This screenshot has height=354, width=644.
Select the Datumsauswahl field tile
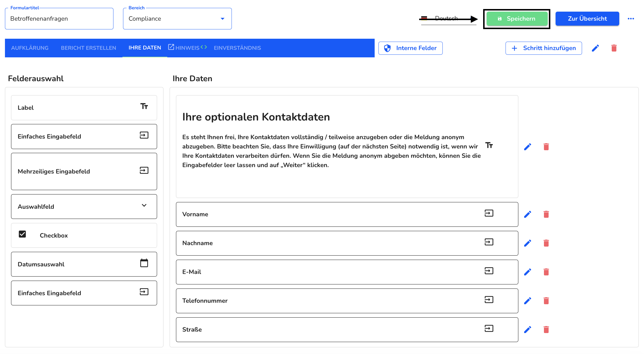[84, 264]
